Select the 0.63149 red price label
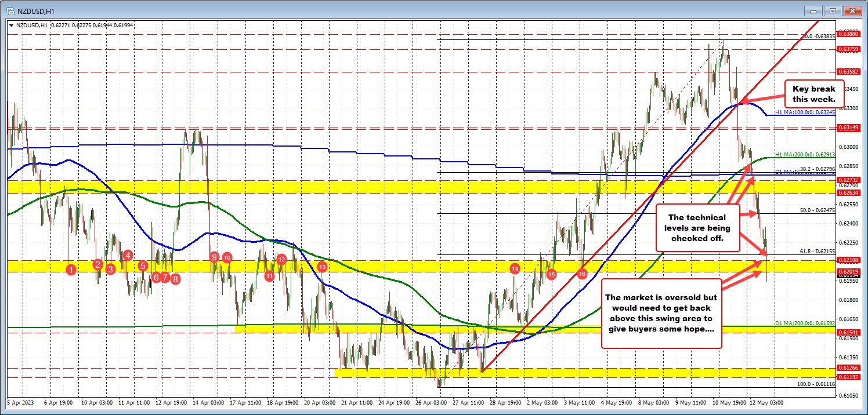This screenshot has height=415, width=868. click(848, 127)
